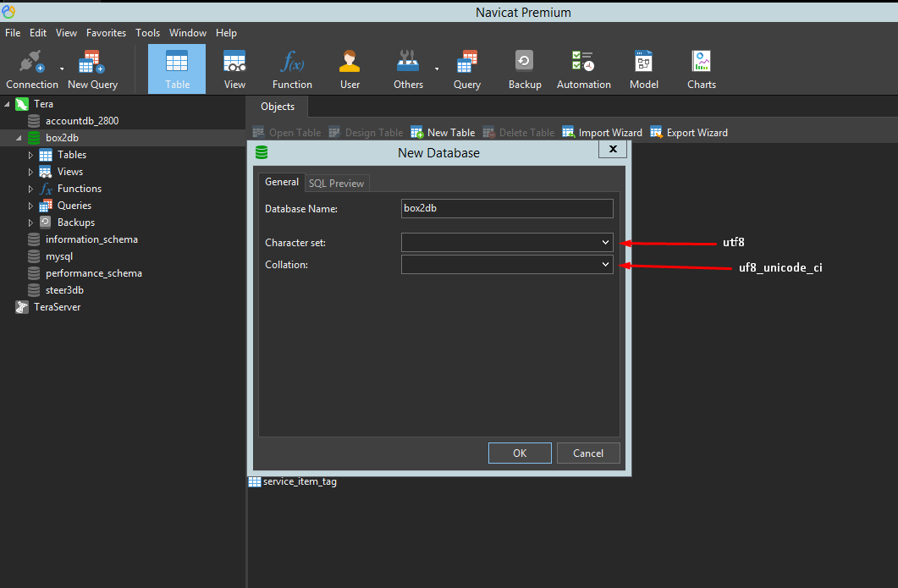898x588 pixels.
Task: Launch the Export Wizard
Action: click(689, 133)
